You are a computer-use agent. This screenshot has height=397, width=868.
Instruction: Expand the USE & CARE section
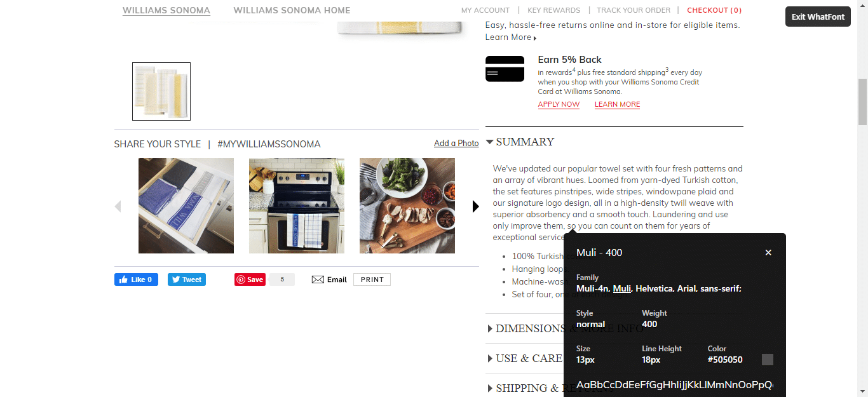click(525, 358)
